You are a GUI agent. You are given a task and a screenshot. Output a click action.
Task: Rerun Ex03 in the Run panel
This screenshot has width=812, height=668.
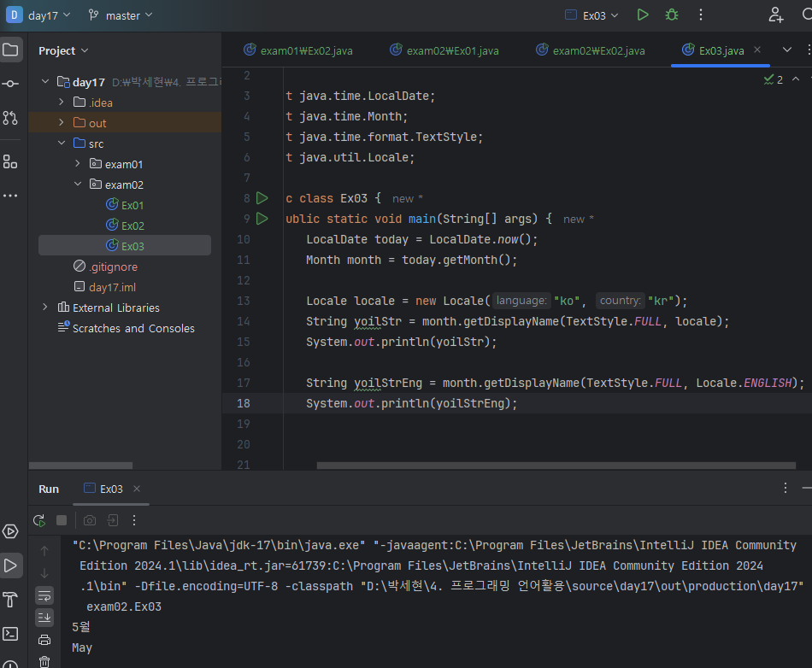click(x=39, y=520)
